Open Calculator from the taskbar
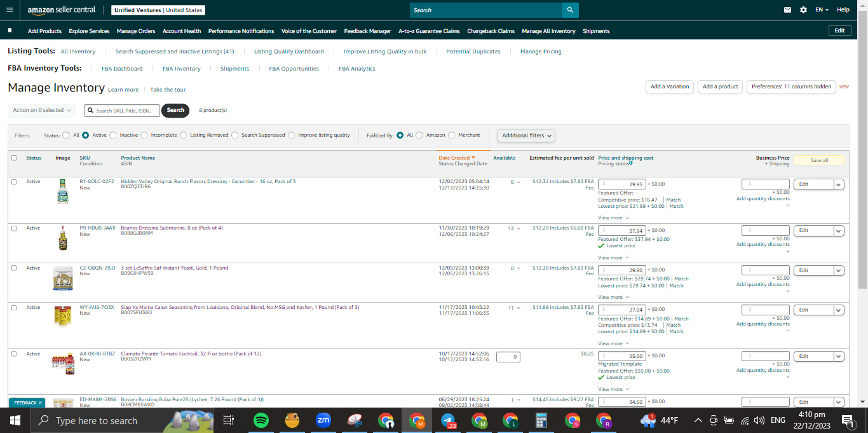Screen dimensions: 868x433 tap(541, 420)
